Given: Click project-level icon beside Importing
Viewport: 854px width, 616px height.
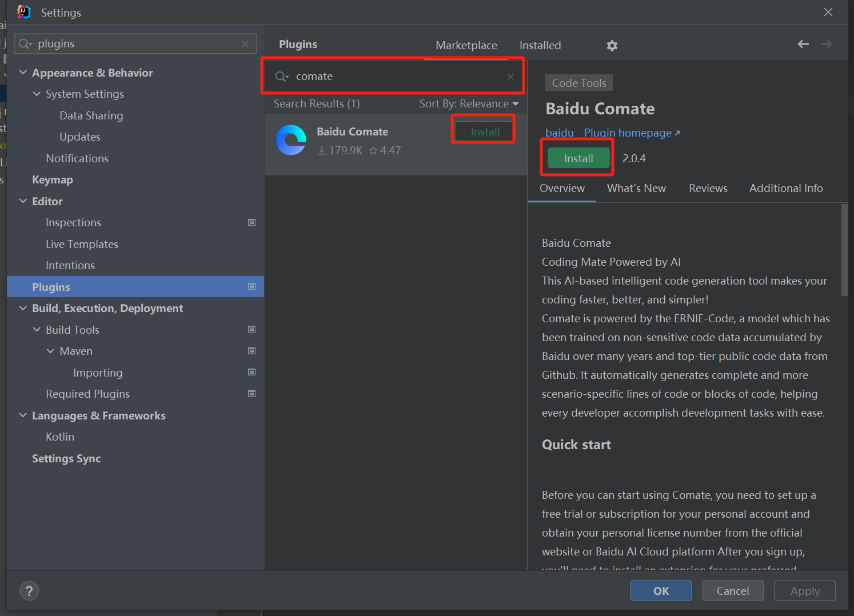Looking at the screenshot, I should [252, 372].
